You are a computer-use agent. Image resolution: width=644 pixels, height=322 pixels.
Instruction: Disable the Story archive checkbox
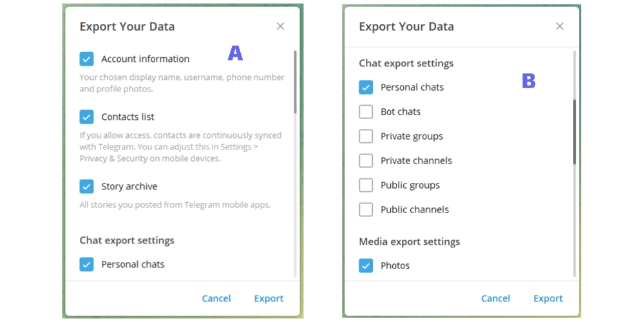[87, 187]
